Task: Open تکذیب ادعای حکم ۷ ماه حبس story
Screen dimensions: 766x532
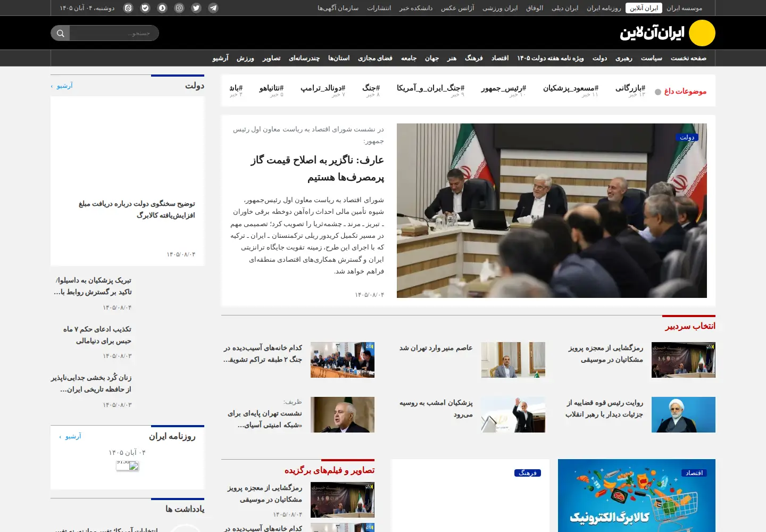Action: (x=97, y=335)
